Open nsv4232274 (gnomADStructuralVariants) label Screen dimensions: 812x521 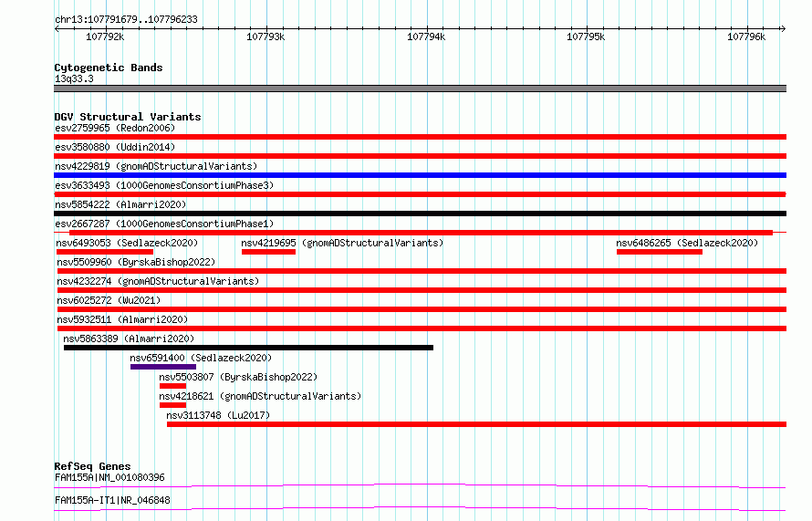pyautogui.click(x=158, y=281)
